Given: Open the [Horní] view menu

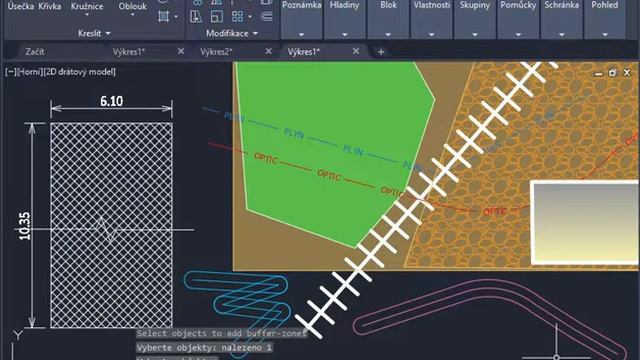Looking at the screenshot, I should [30, 72].
